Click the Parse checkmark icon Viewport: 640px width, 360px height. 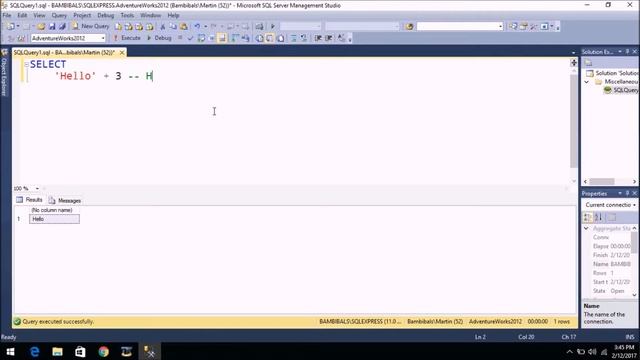click(190, 38)
